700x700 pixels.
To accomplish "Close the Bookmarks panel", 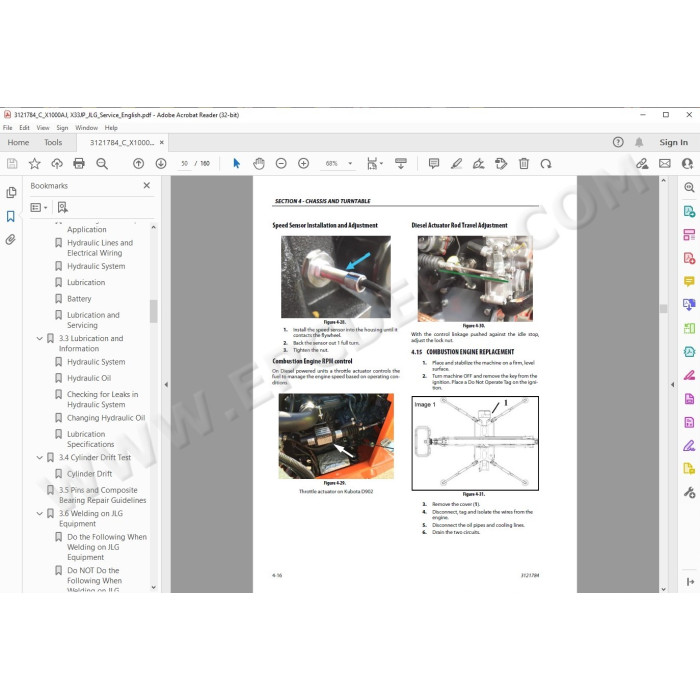I will [146, 185].
